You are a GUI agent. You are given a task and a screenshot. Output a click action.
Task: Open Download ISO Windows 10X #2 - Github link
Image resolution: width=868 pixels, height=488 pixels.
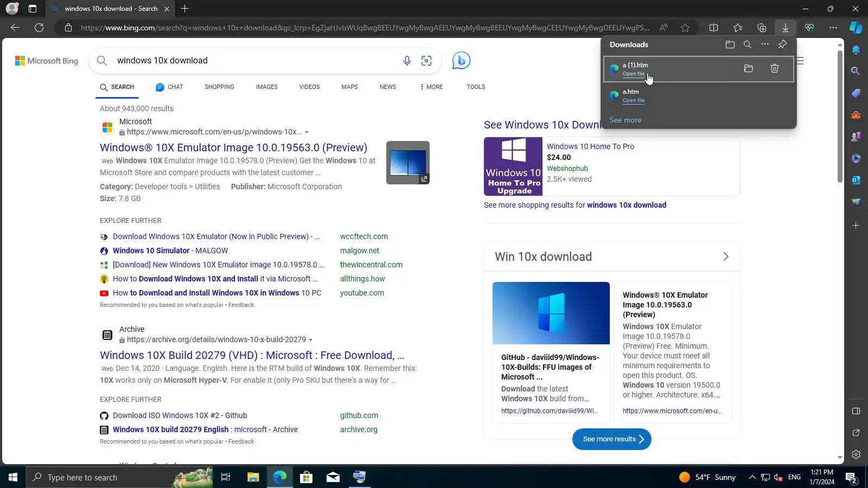click(x=180, y=415)
